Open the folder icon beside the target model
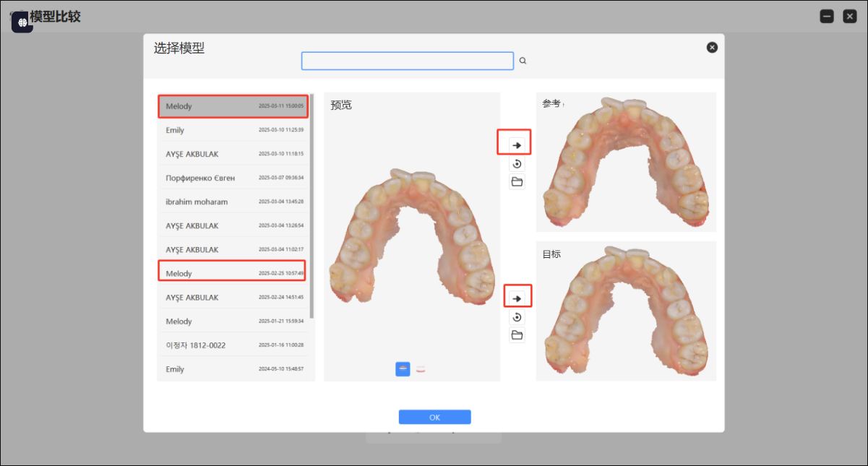Viewport: 868px width, 466px height. (517, 335)
